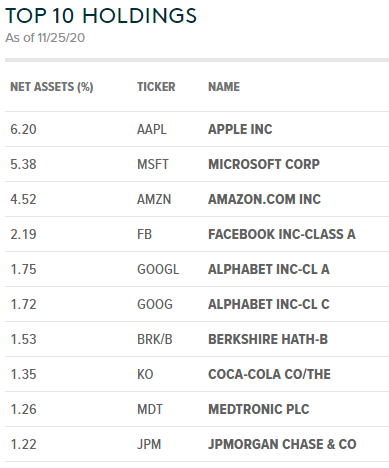Image resolution: width=389 pixels, height=468 pixels.
Task: Open ALPHABET INC-CL A holding
Action: 269,269
